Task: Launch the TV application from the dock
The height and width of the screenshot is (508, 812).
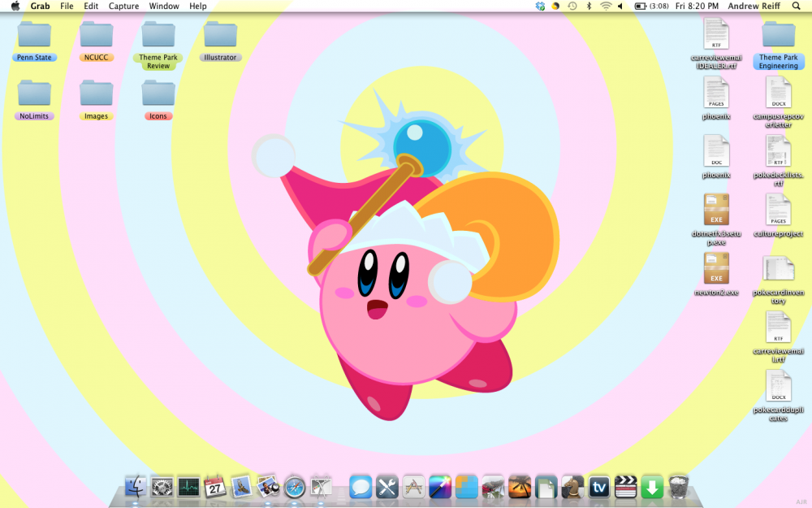Action: 598,488
